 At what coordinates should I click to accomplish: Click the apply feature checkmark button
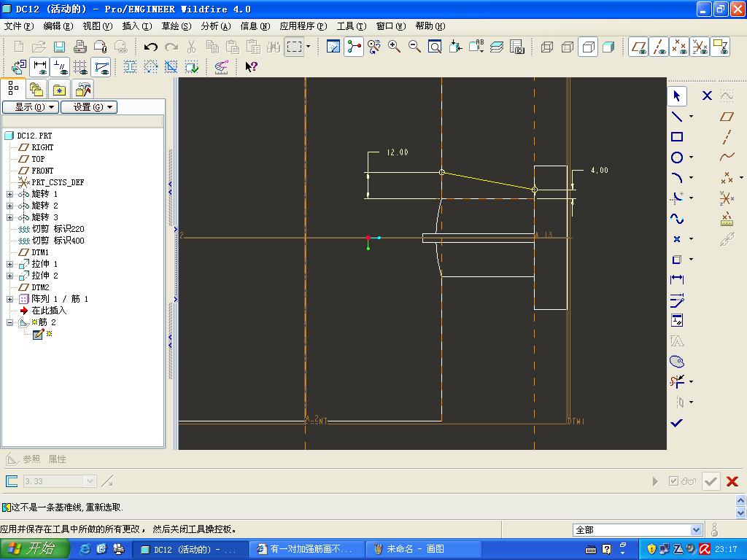(711, 481)
